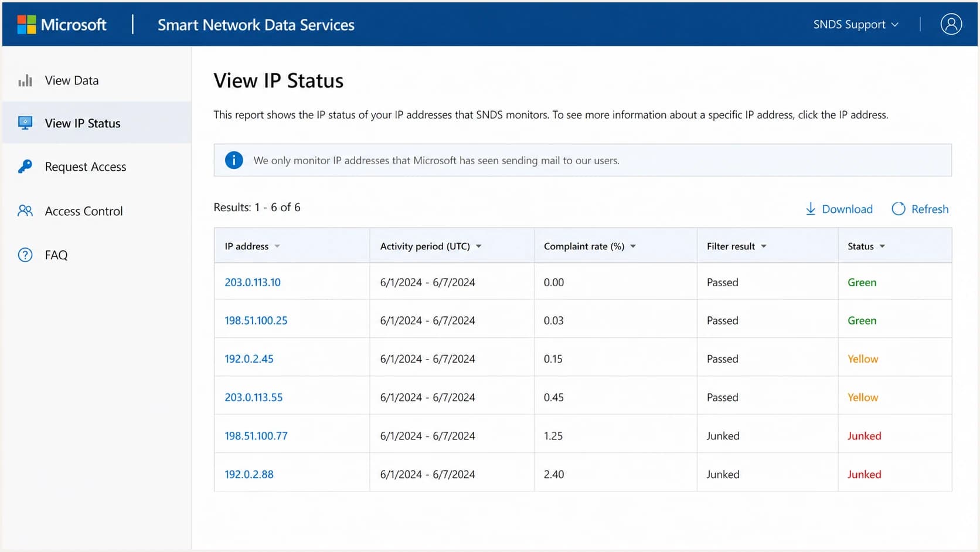
Task: Click the Microsoft wordmark text
Action: pos(74,25)
